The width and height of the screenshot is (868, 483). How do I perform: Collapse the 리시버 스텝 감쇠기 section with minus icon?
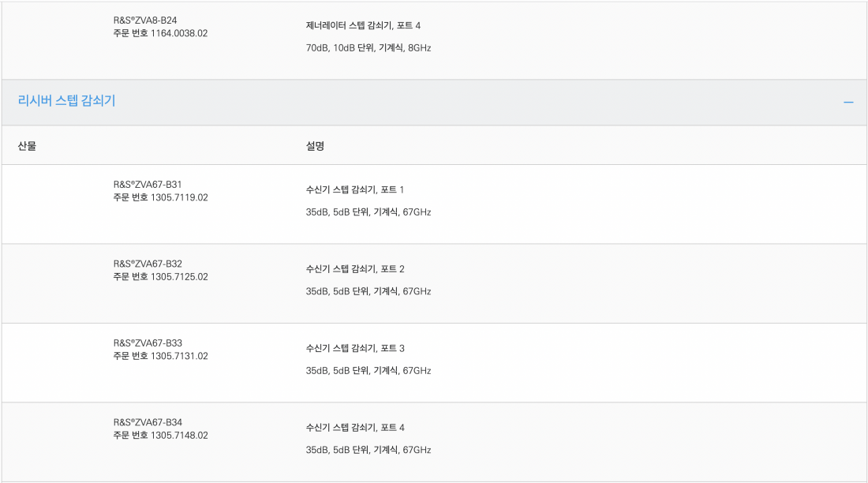point(848,102)
